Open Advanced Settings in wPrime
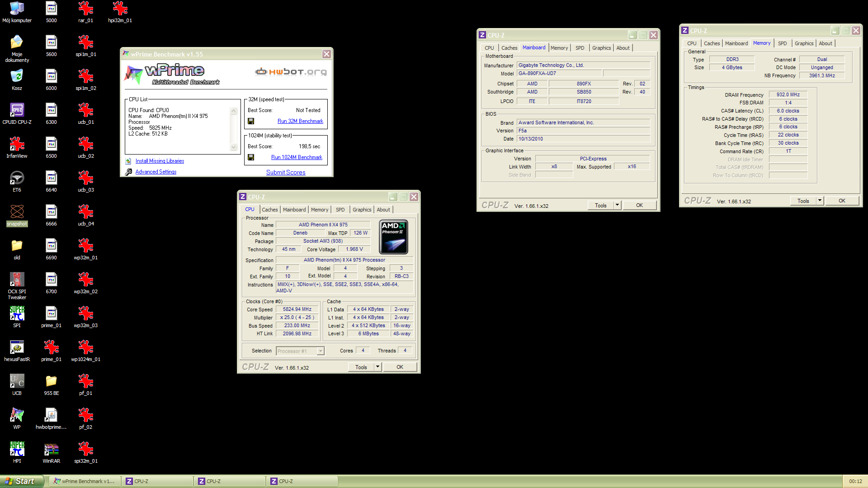The image size is (868, 488). tap(156, 172)
